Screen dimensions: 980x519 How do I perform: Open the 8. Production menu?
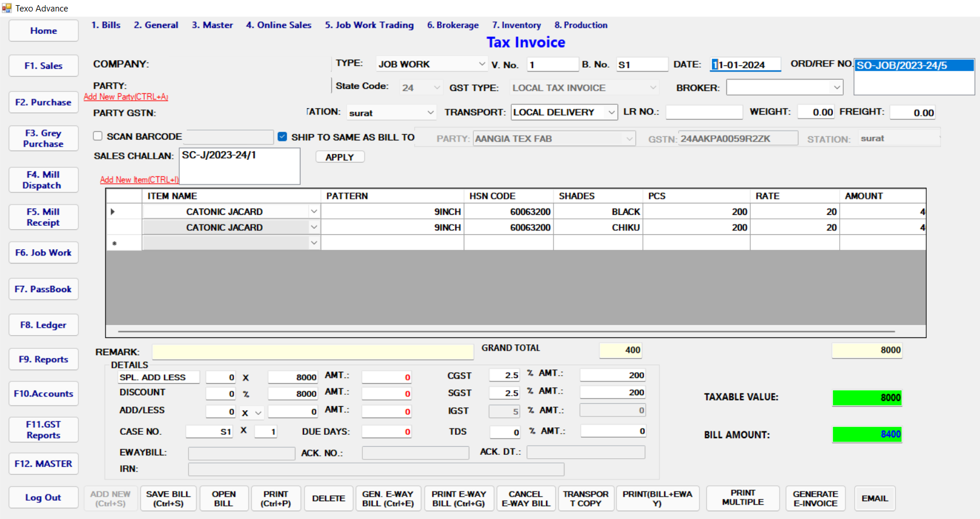(581, 25)
